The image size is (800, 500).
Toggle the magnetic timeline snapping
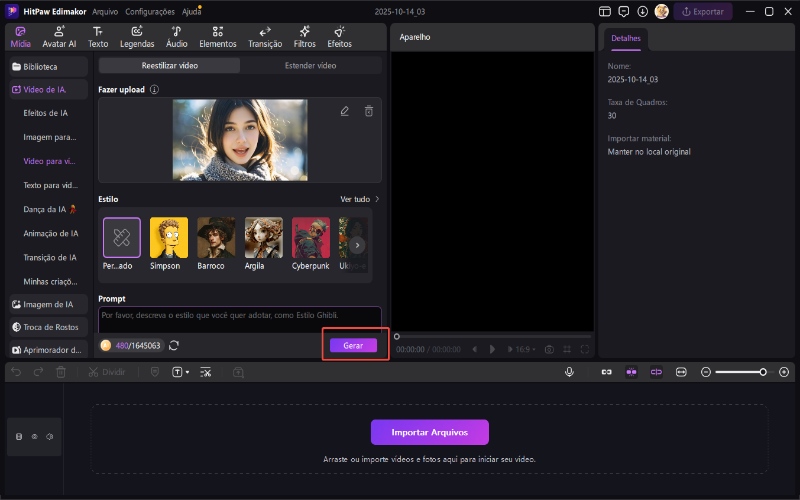click(x=631, y=372)
